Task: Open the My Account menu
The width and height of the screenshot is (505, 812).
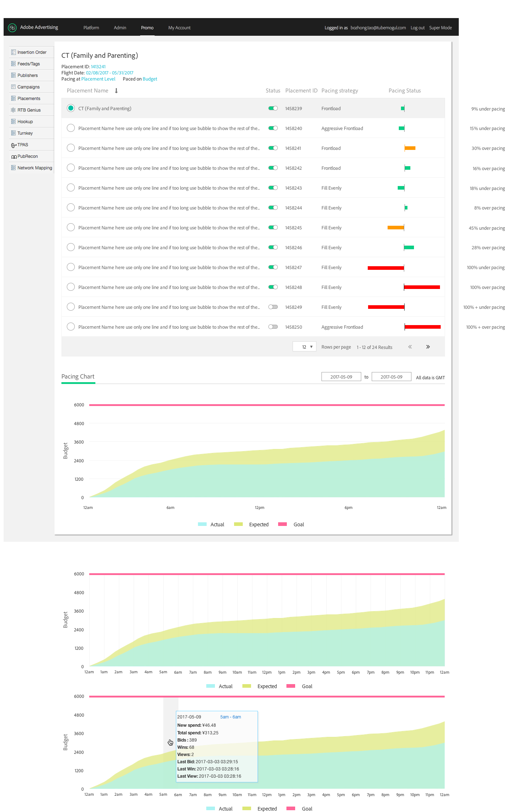Action: tap(179, 28)
